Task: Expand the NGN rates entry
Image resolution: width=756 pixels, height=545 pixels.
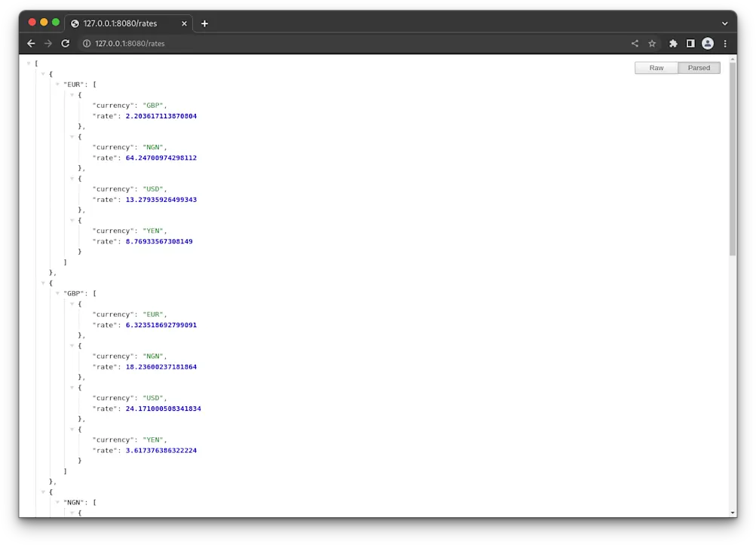Action: [x=57, y=502]
